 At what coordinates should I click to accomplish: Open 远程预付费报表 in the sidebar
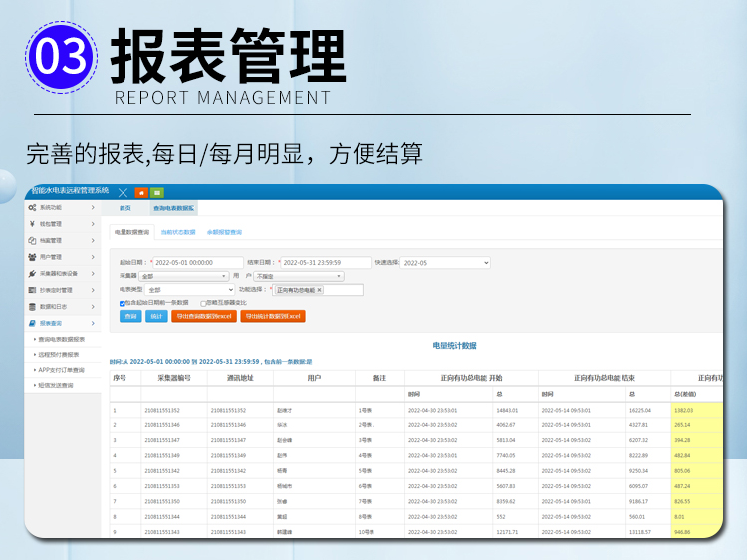coord(59,355)
